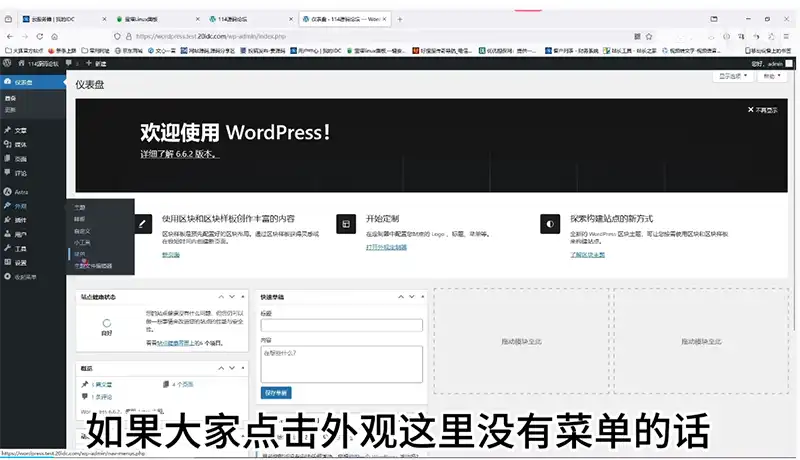
Task: Collapse the 快速草稿 widget panel
Action: click(421, 297)
